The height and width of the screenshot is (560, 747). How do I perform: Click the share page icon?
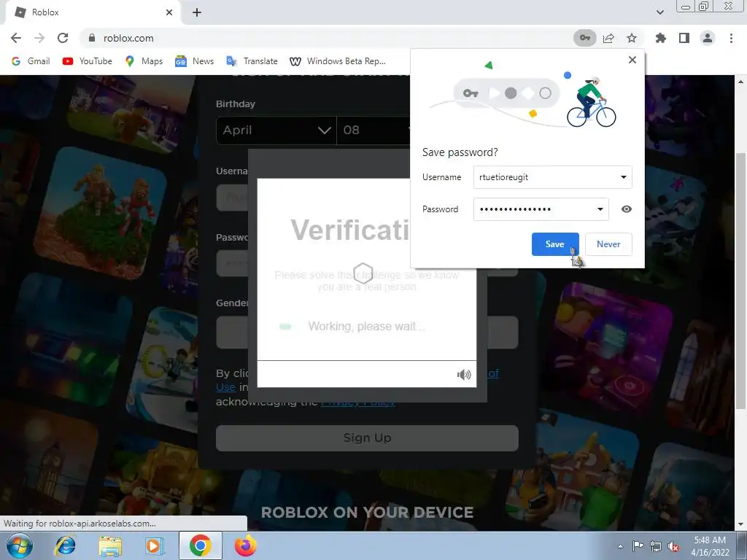click(x=608, y=38)
